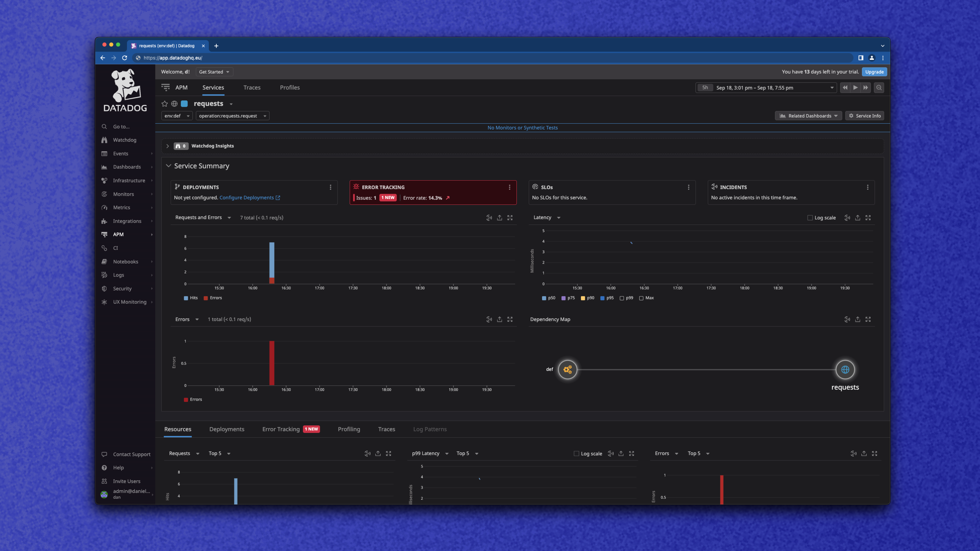Open the Profiles tab at top
This screenshot has width=980, height=551.
(290, 87)
